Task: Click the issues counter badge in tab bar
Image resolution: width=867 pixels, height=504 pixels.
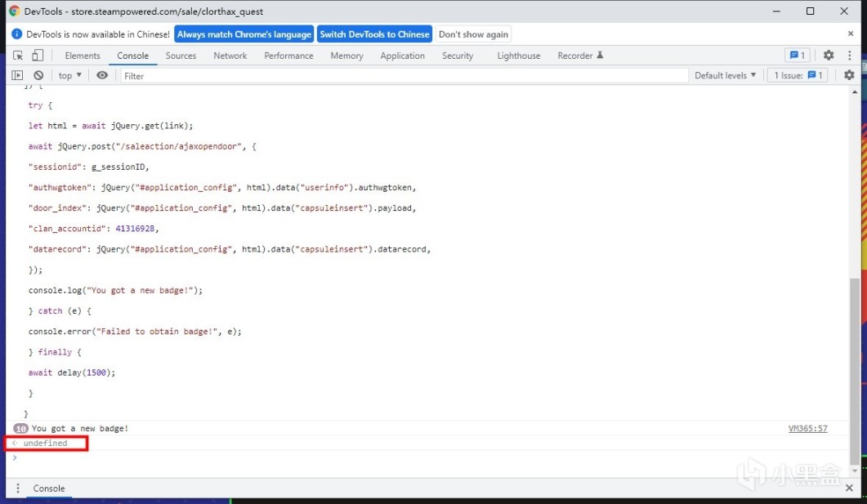Action: pyautogui.click(x=798, y=56)
